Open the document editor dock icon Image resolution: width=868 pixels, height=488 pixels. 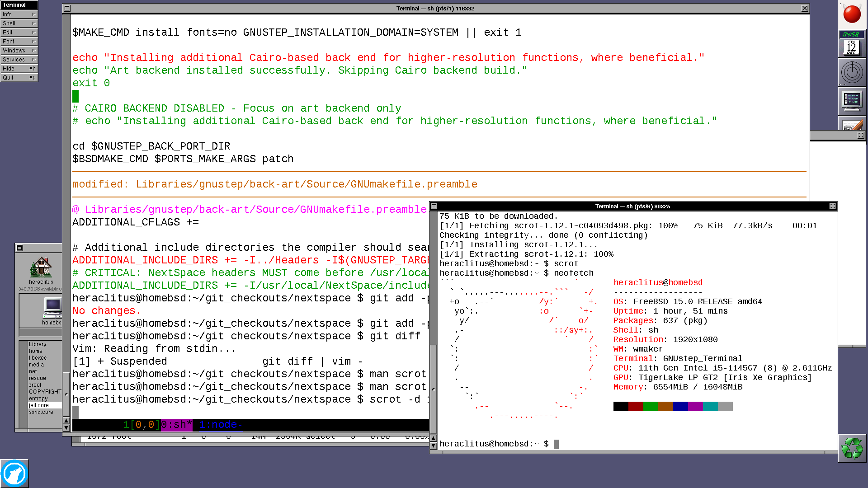[852, 125]
